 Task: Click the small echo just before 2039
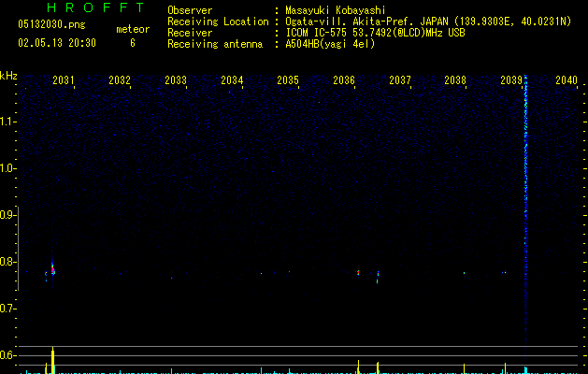pyautogui.click(x=505, y=272)
